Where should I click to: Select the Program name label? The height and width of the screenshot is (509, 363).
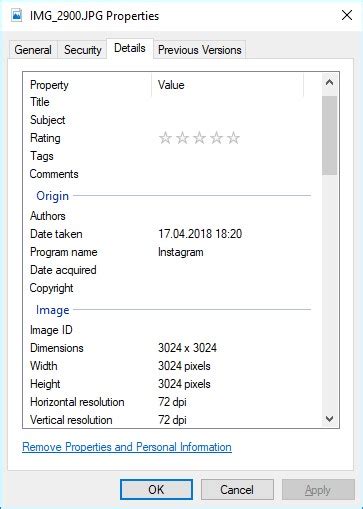tap(63, 252)
